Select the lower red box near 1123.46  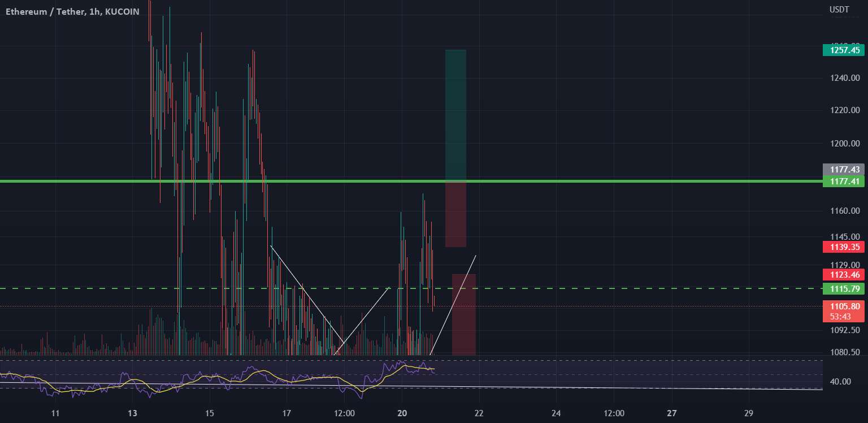pos(463,314)
